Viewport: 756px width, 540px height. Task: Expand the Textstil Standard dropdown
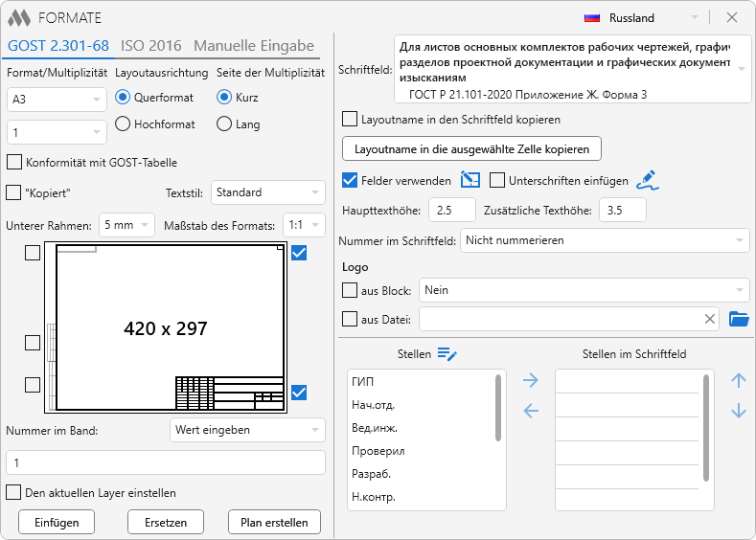point(267,192)
